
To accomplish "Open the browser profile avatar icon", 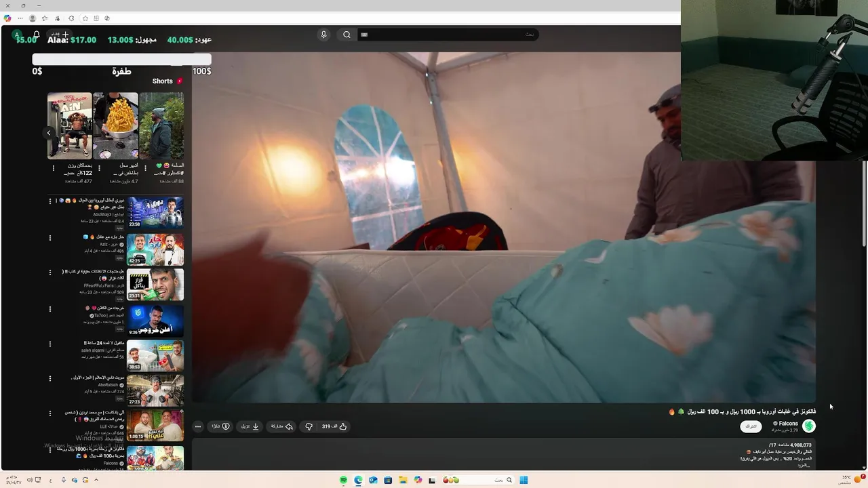I will 32,18.
